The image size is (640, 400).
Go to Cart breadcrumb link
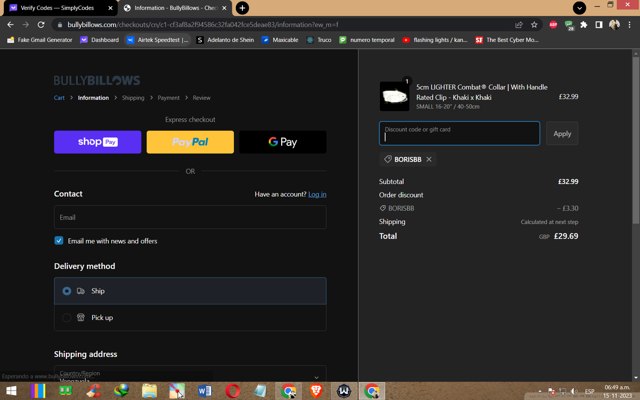[x=59, y=98]
